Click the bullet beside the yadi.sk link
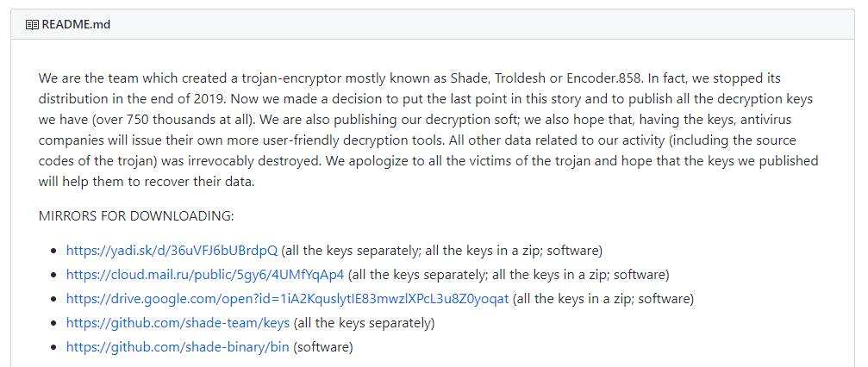This screenshot has width=868, height=367. click(x=53, y=251)
